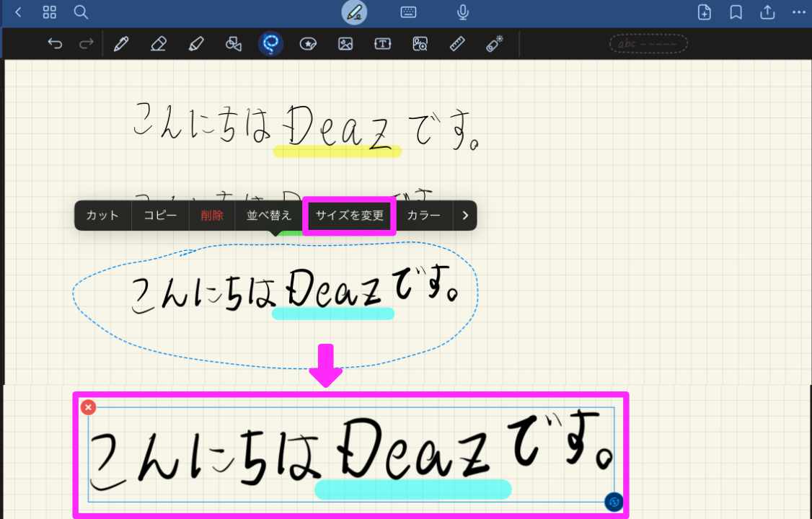The width and height of the screenshot is (812, 519).
Task: Select the Lasso selection tool
Action: (270, 43)
